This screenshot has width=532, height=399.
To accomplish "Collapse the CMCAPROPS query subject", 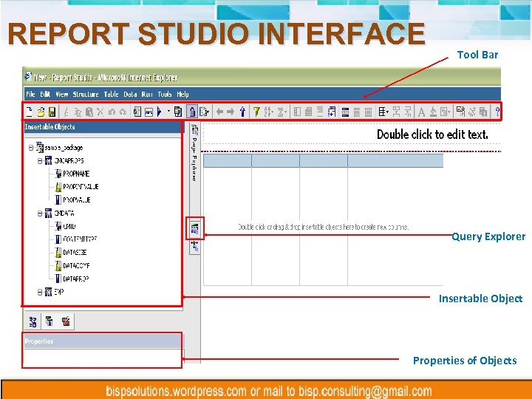I will pyautogui.click(x=40, y=161).
